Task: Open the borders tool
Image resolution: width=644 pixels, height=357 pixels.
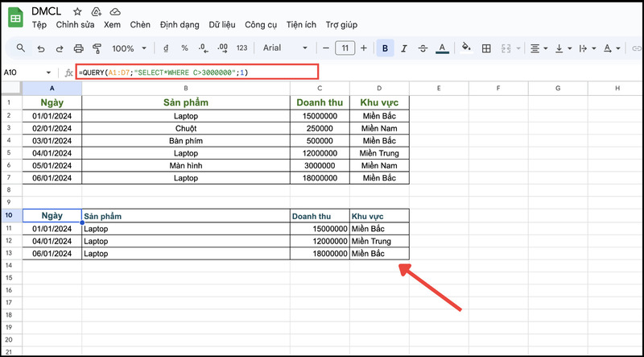Action: [x=486, y=48]
